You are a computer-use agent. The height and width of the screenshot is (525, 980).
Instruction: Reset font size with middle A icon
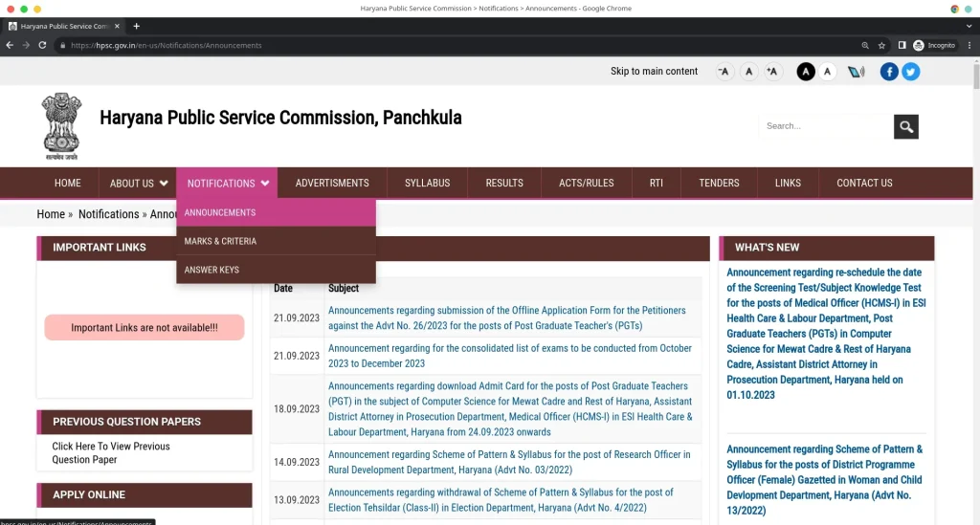(x=748, y=72)
